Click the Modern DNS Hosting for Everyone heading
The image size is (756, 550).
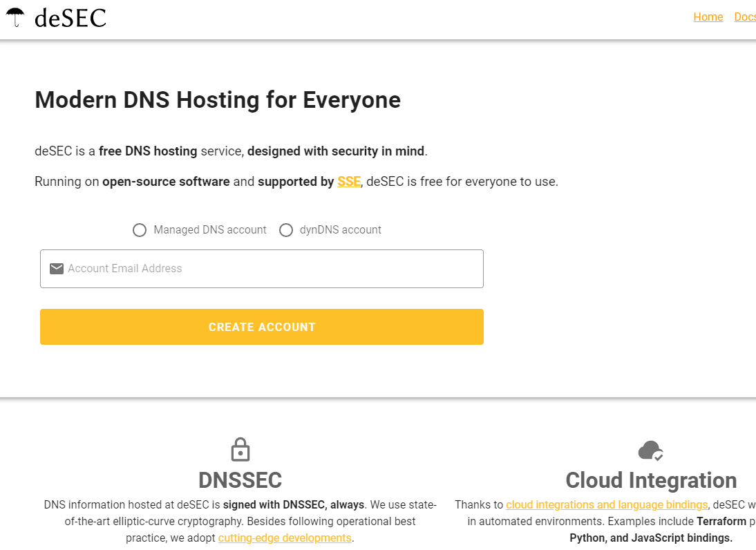218,100
